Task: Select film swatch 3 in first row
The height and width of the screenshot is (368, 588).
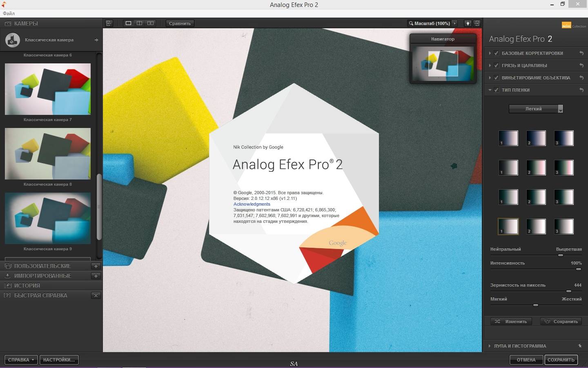Action: [564, 138]
